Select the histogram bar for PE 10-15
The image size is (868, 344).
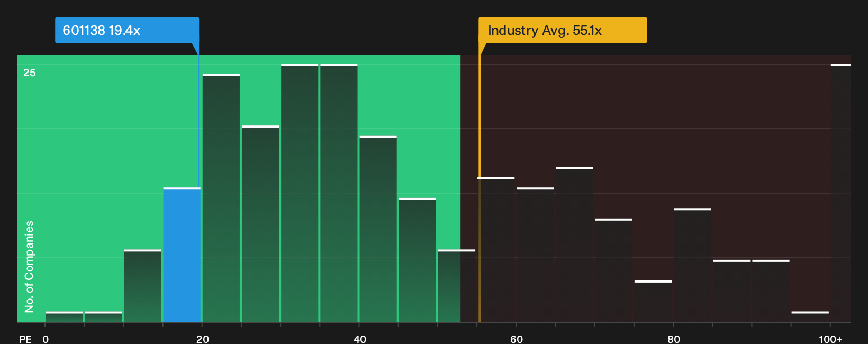(x=143, y=286)
